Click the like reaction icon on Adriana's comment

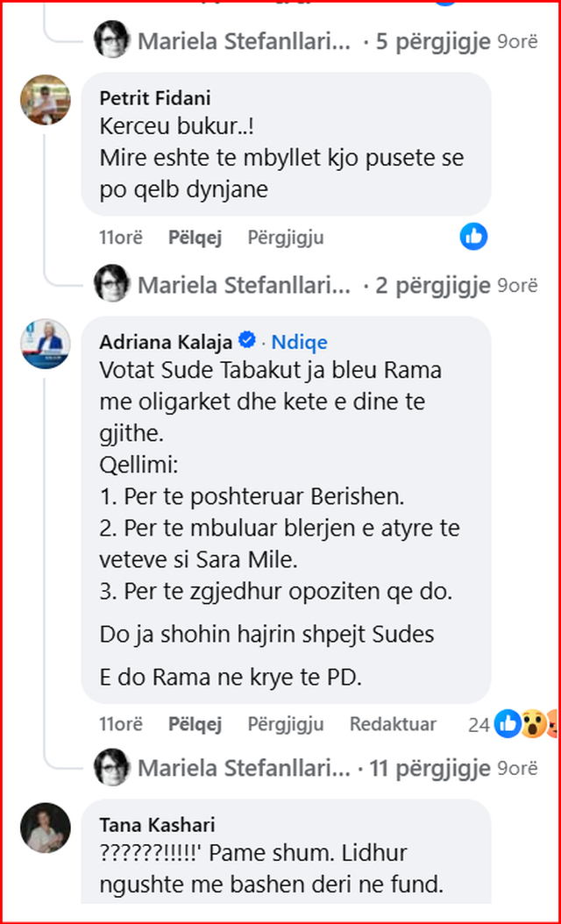508,724
